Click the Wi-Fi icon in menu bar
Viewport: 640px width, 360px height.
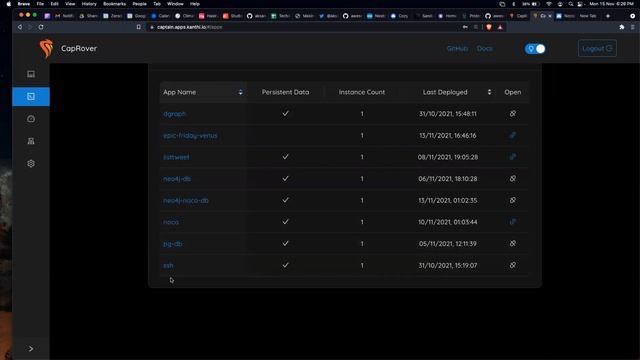click(549, 4)
